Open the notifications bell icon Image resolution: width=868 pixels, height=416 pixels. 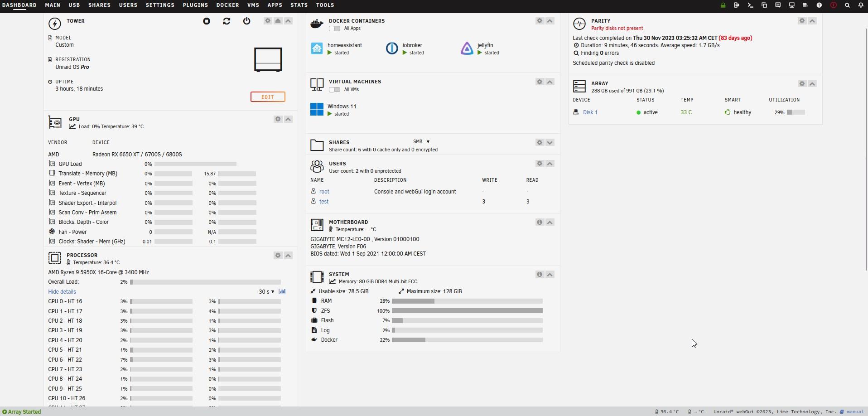coord(861,5)
